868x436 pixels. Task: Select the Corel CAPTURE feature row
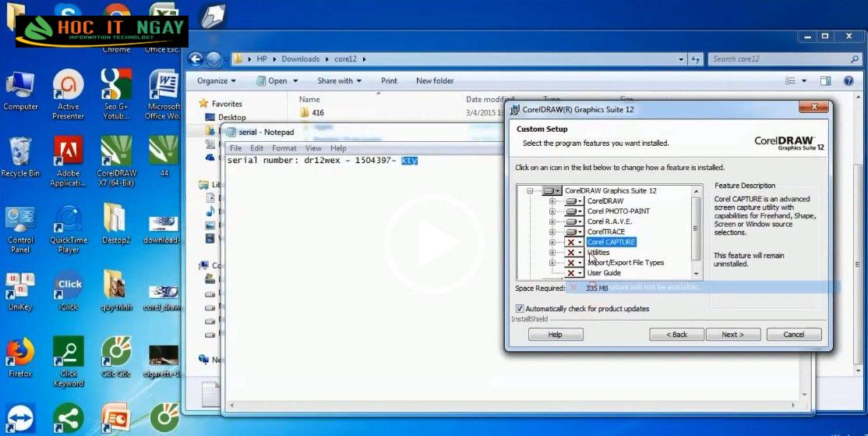(611, 242)
